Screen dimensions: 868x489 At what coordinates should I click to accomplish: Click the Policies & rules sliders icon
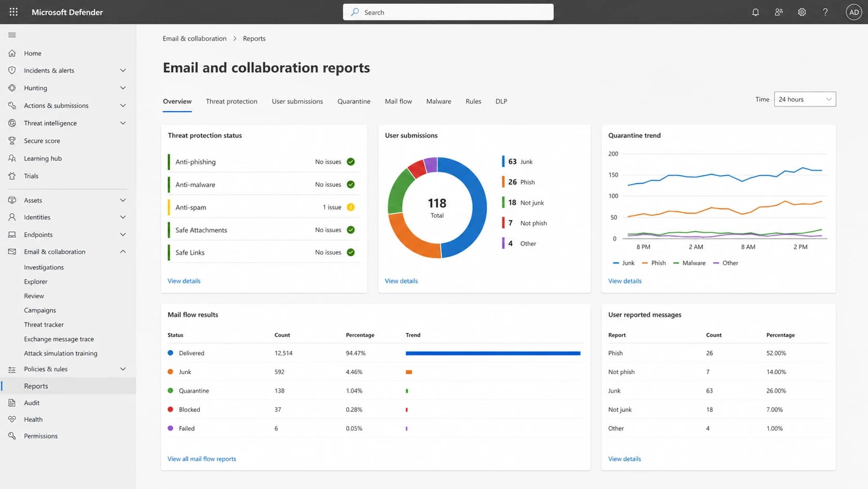12,369
